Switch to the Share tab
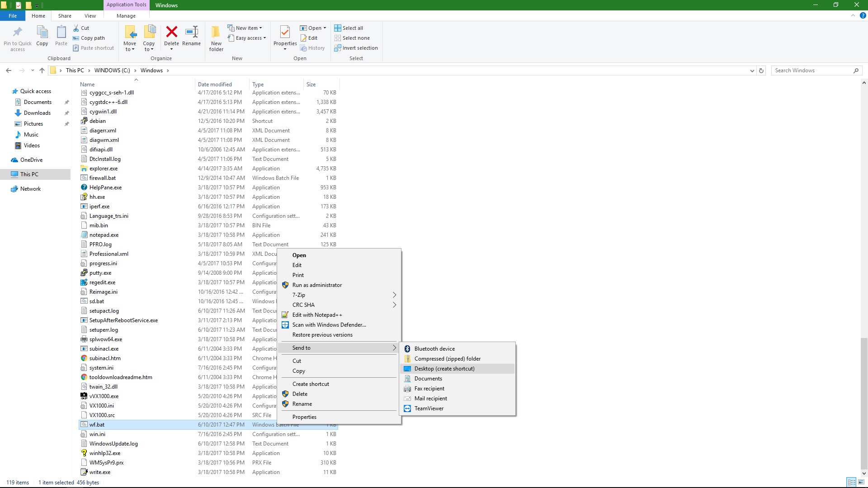868x488 pixels. [x=65, y=16]
